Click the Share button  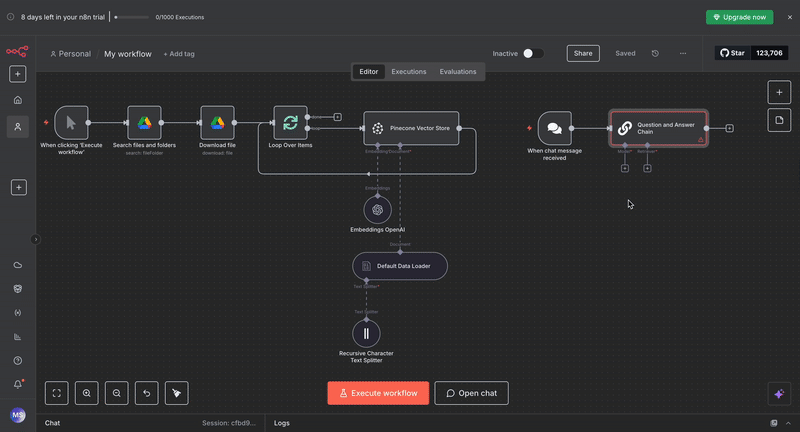[583, 54]
